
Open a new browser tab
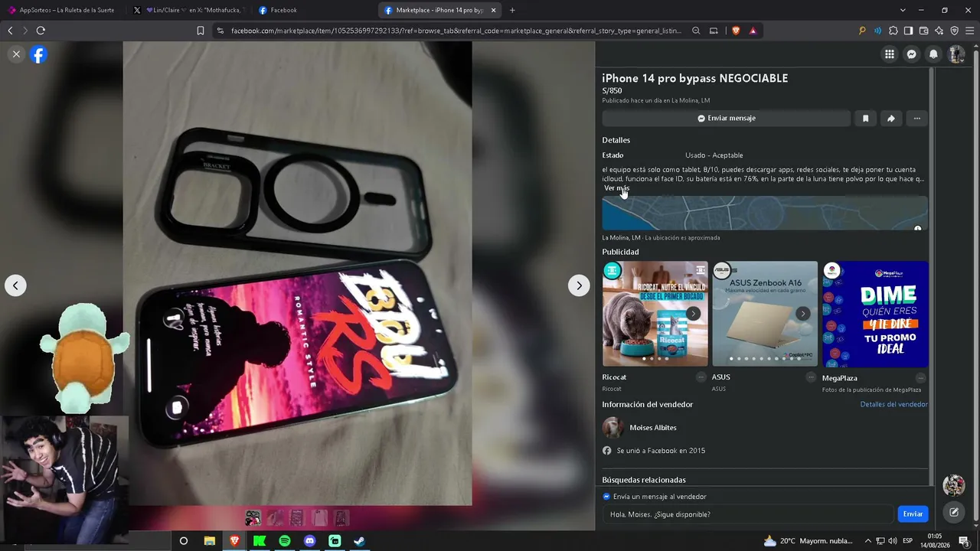[512, 10]
